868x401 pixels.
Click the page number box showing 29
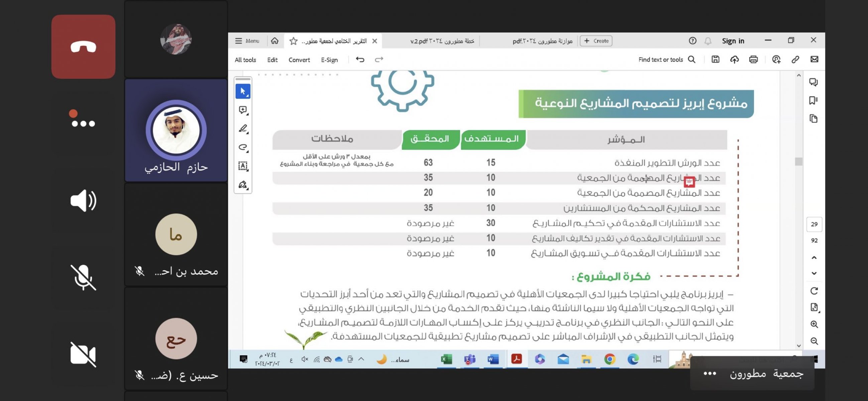coord(814,224)
